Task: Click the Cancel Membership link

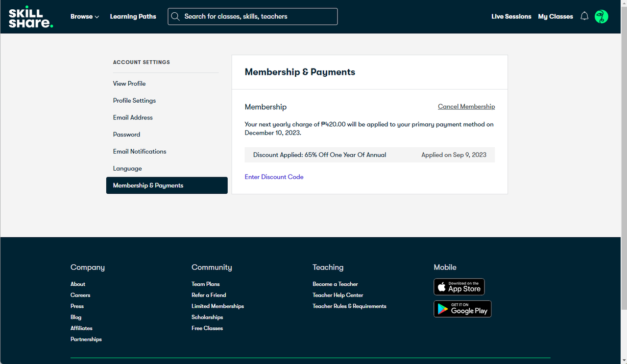Action: click(466, 107)
